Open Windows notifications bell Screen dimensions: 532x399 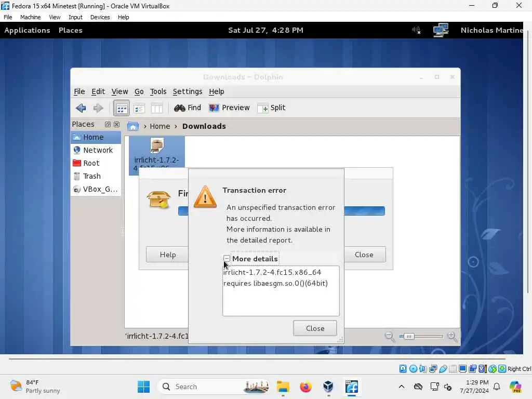(x=497, y=387)
